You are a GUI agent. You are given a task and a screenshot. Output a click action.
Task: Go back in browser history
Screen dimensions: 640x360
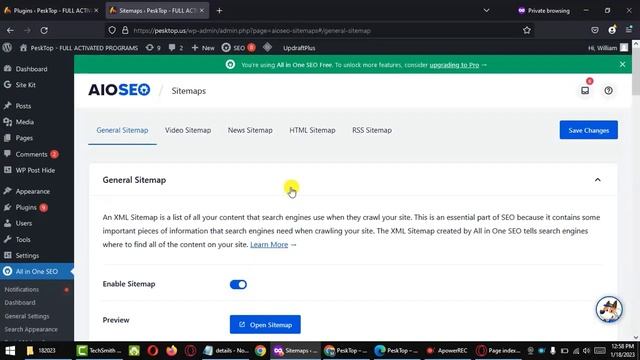(10, 30)
